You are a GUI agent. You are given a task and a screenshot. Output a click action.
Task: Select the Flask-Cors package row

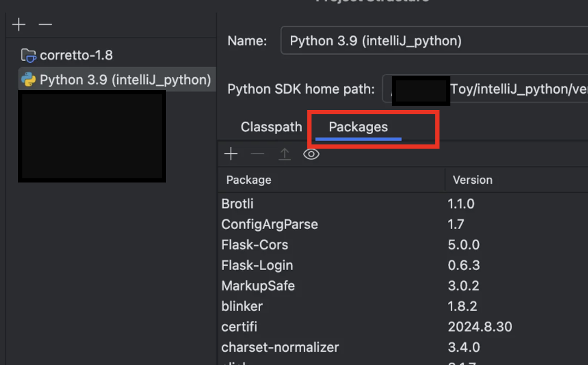(x=403, y=245)
